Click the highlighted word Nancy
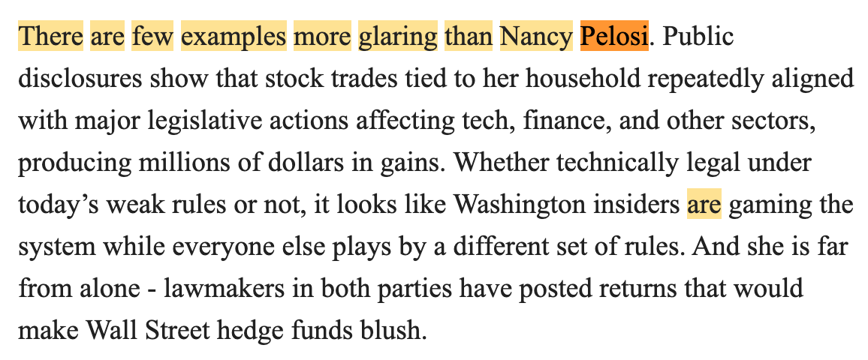The image size is (868, 360). tap(536, 37)
